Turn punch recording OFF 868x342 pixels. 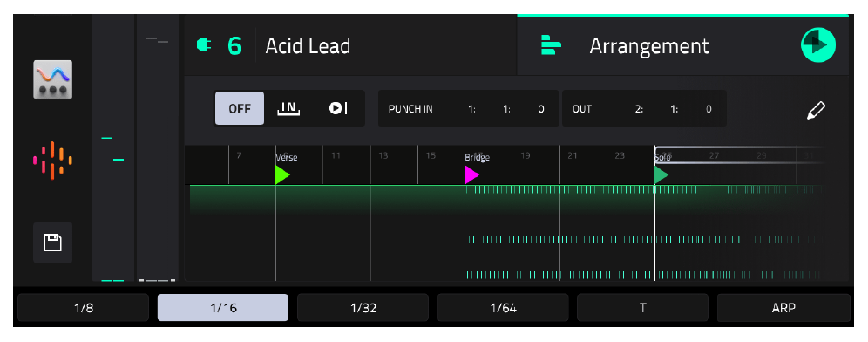240,108
